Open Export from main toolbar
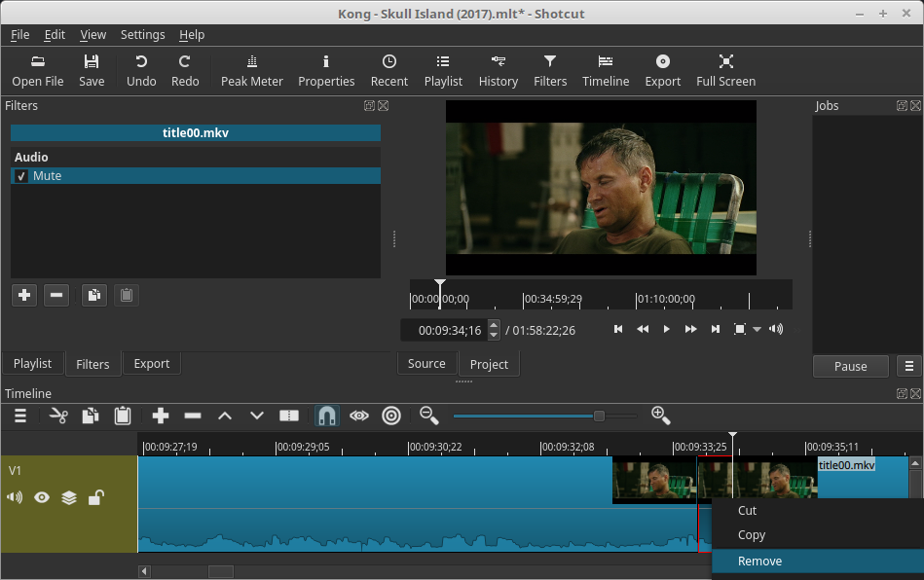 tap(662, 71)
